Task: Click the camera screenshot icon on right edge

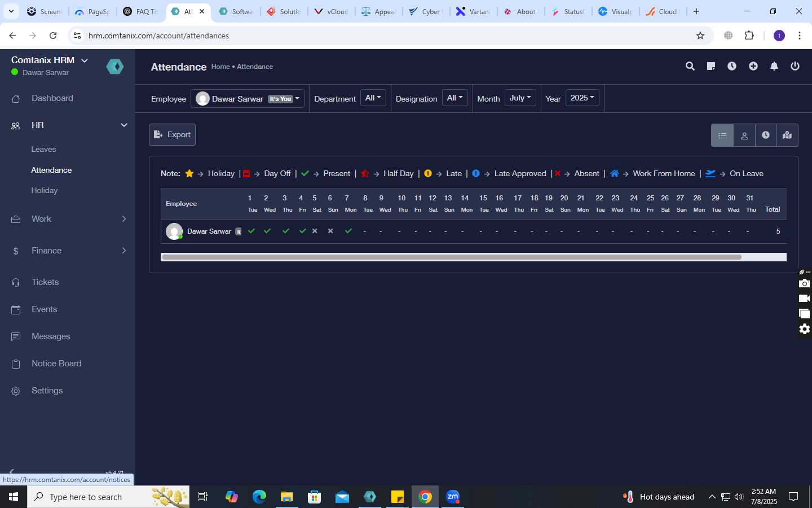Action: [805, 283]
